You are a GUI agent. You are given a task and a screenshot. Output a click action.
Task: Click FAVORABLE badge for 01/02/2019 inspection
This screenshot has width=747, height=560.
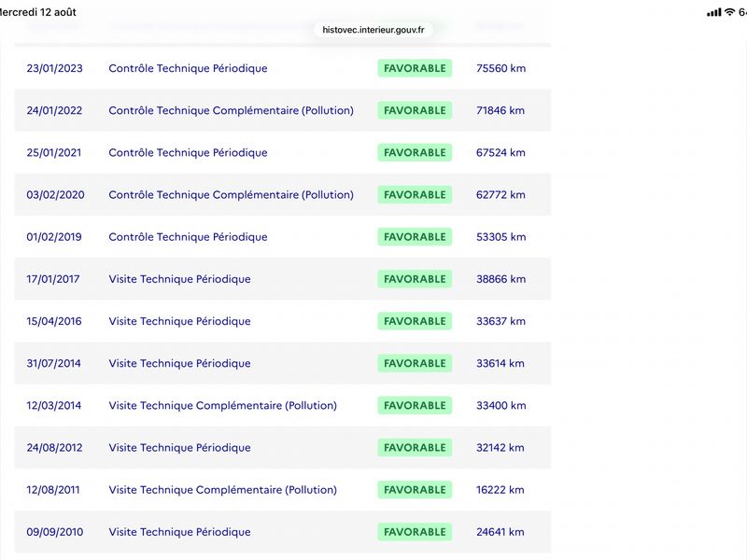point(415,237)
